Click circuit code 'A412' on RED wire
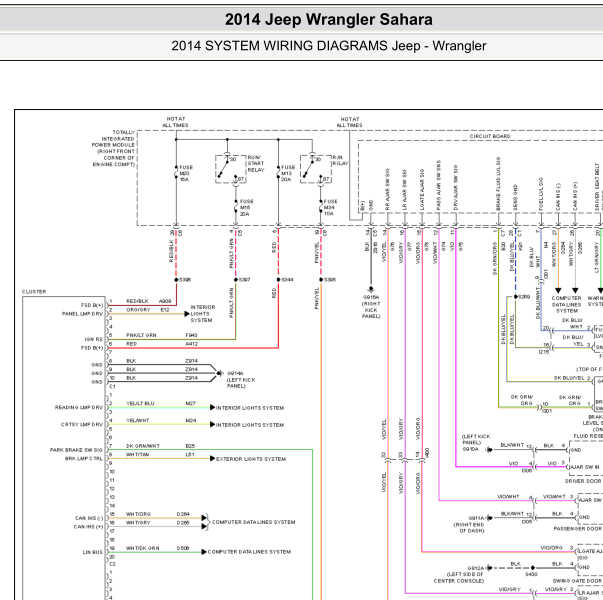Screen dimensions: 603x600 point(192,344)
